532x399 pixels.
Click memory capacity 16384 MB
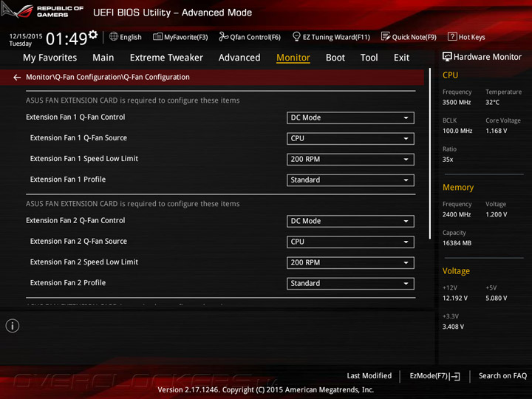[x=457, y=243]
